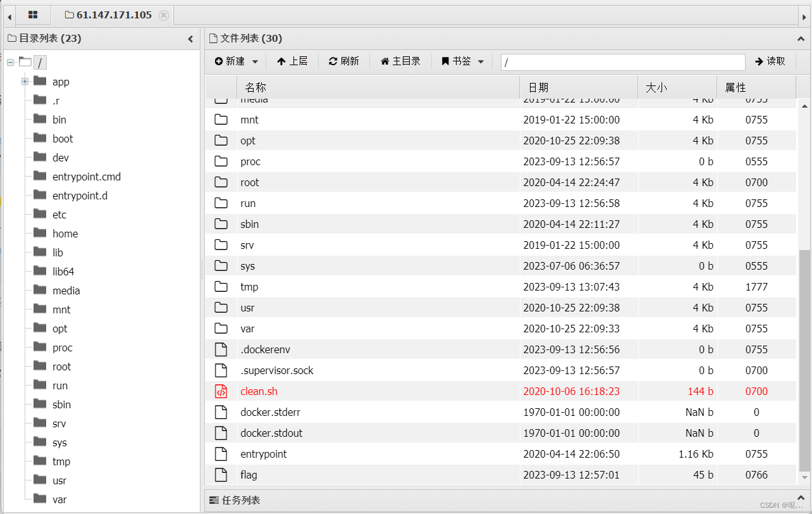The width and height of the screenshot is (812, 514).
Task: Select entrypoint.d in the directory tree
Action: (80, 196)
